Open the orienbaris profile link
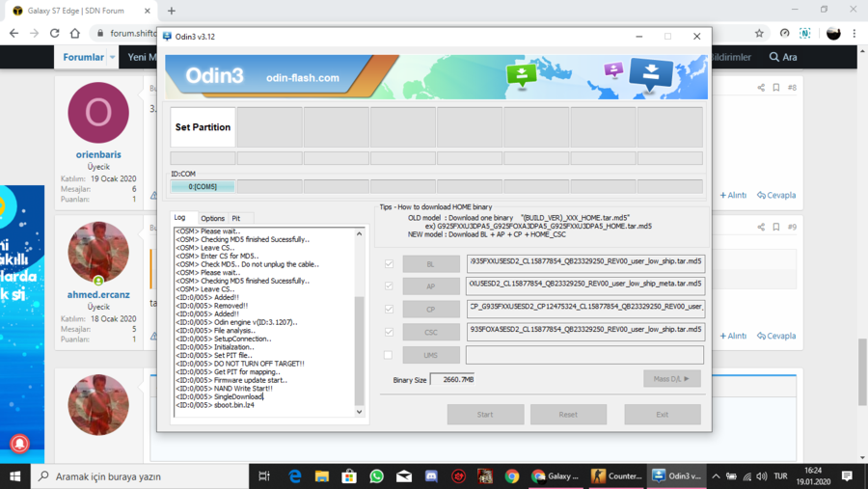868x489 pixels. (x=98, y=154)
